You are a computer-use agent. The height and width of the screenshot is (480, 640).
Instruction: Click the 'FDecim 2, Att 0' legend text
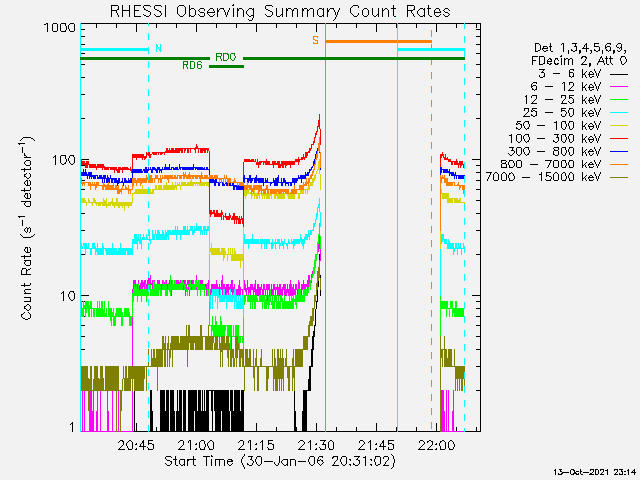click(579, 61)
